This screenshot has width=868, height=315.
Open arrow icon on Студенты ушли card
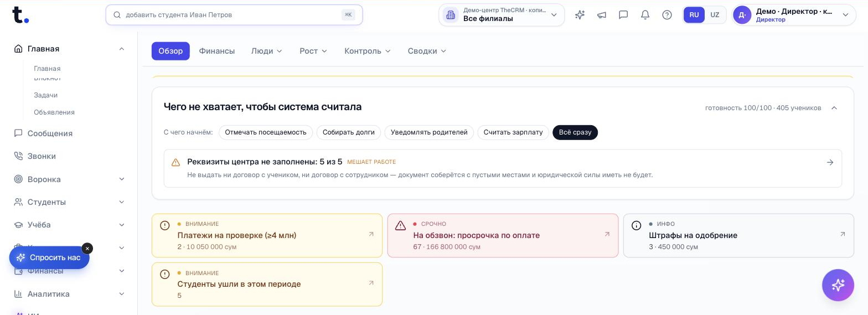[371, 283]
